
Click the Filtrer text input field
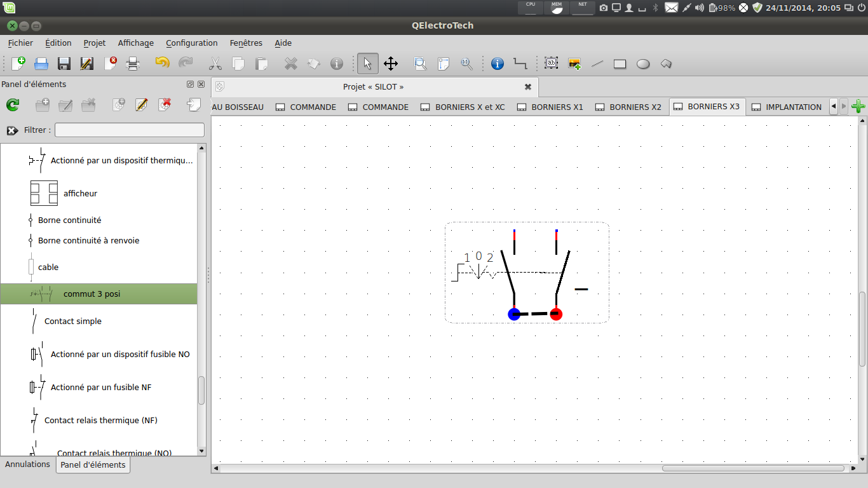point(130,130)
